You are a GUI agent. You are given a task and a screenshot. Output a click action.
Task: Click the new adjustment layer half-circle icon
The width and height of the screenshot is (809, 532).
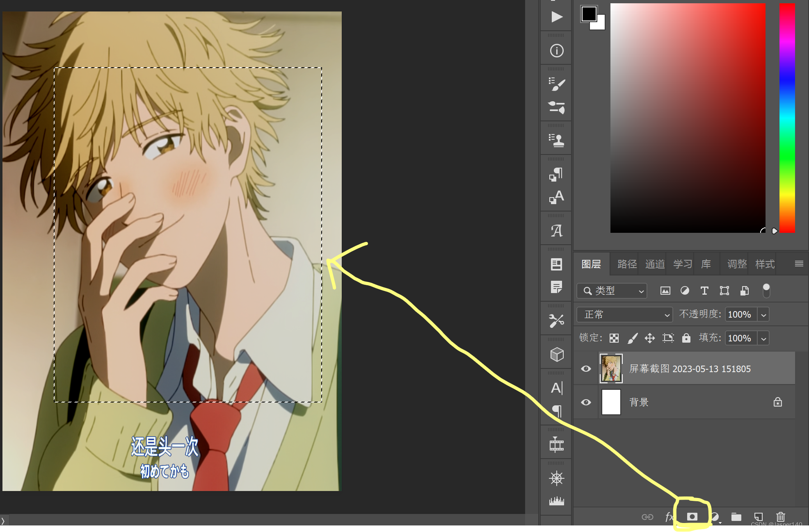click(x=715, y=516)
